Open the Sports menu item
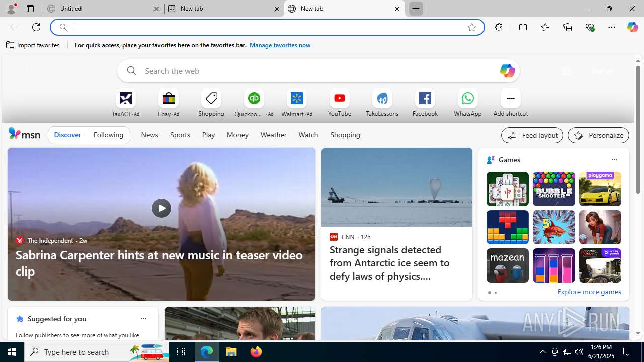Viewport: 644px width, 362px height. pos(180,135)
